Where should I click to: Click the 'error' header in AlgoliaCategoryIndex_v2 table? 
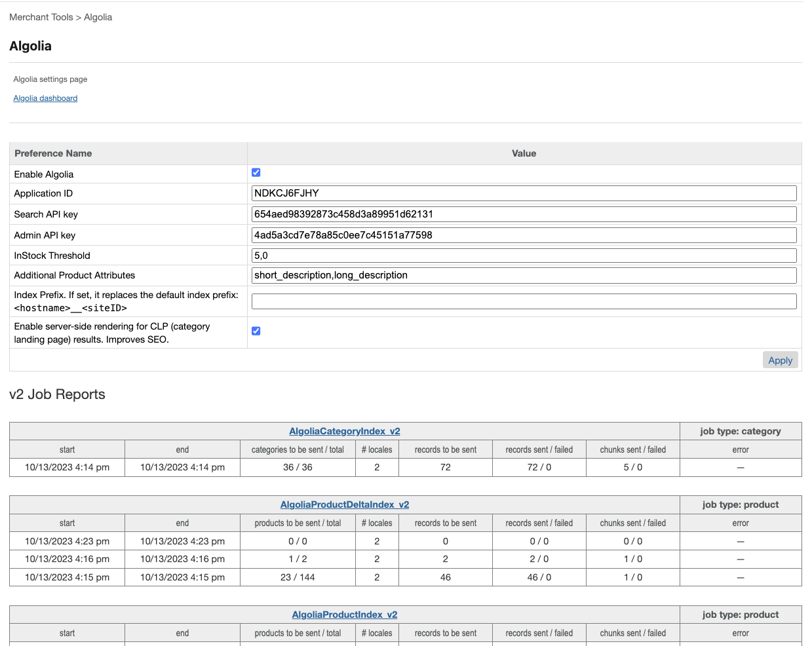click(741, 449)
